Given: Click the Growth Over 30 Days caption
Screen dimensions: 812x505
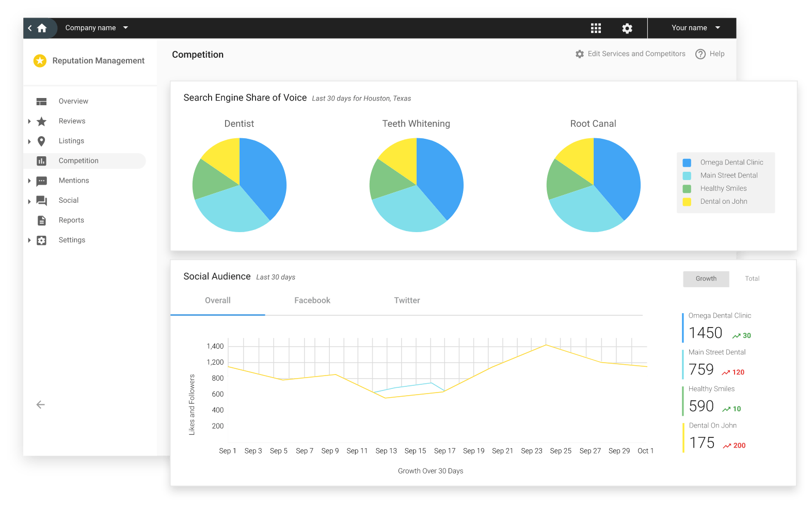Looking at the screenshot, I should pos(431,471).
